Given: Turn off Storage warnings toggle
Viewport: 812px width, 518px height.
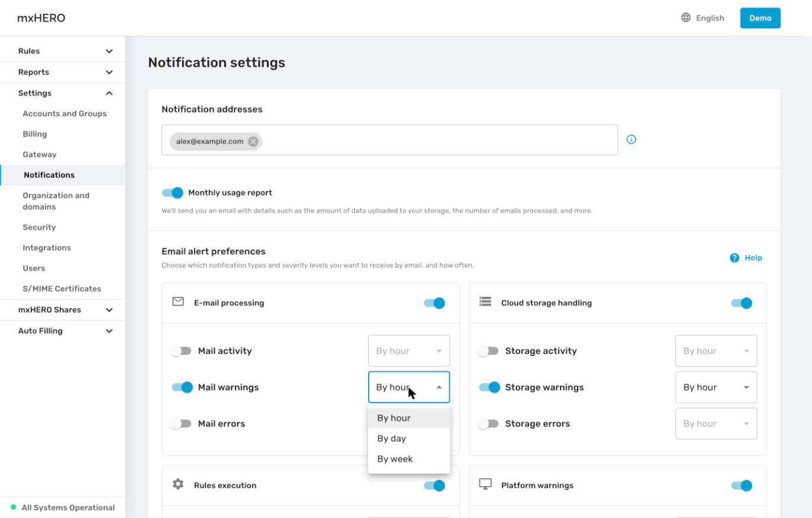Looking at the screenshot, I should [489, 387].
